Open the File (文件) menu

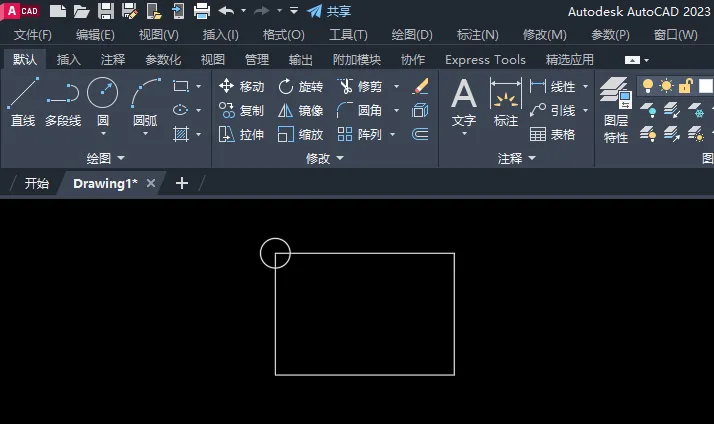point(33,35)
